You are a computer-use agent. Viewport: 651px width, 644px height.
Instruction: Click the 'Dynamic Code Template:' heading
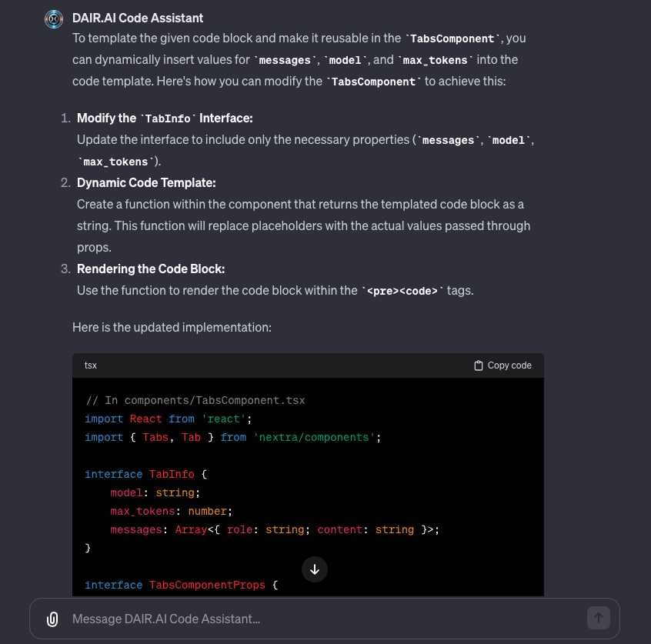(x=146, y=182)
